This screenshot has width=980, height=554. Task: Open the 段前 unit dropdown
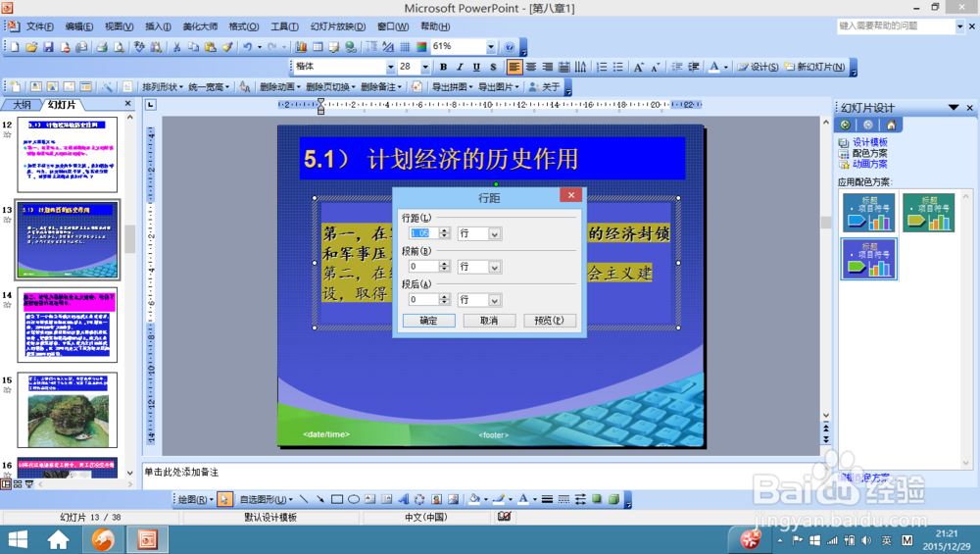[x=494, y=267]
